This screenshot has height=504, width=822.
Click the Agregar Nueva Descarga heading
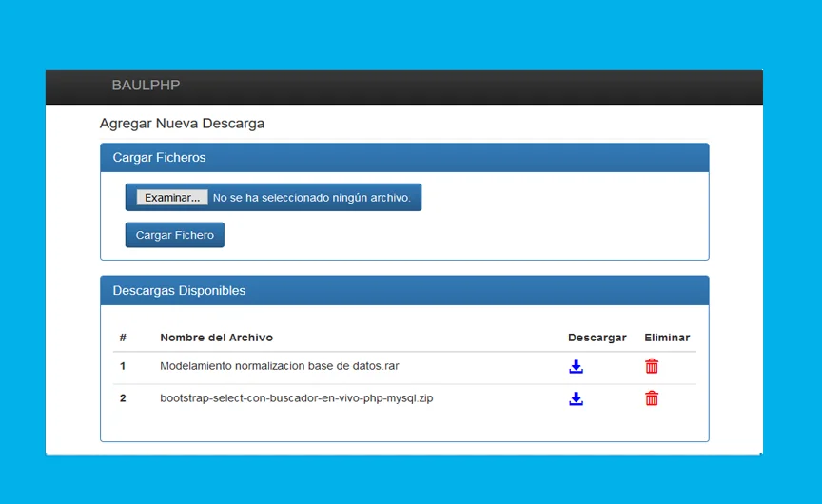(182, 124)
